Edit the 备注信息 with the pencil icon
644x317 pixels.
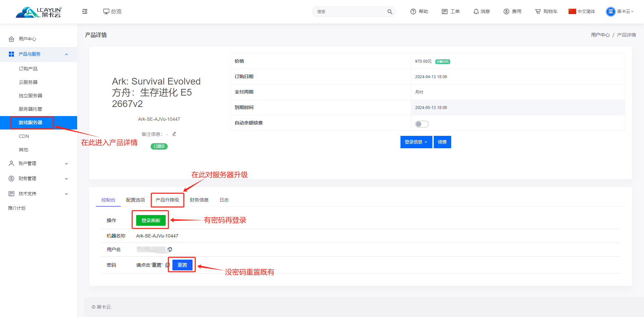[x=174, y=134]
